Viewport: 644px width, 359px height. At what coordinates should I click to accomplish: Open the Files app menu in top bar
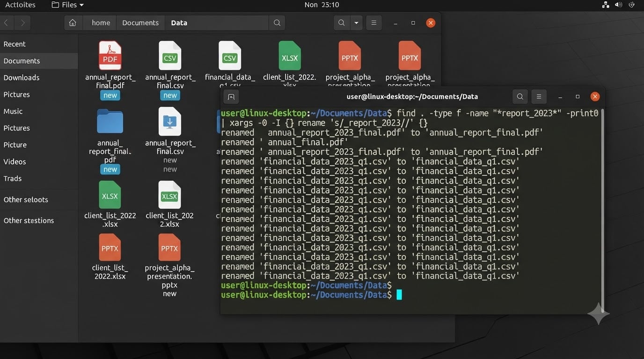[67, 5]
